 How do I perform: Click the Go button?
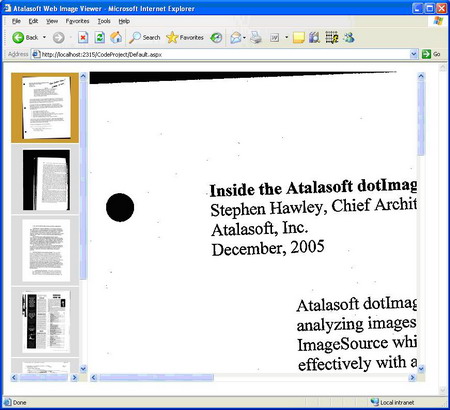[431, 54]
